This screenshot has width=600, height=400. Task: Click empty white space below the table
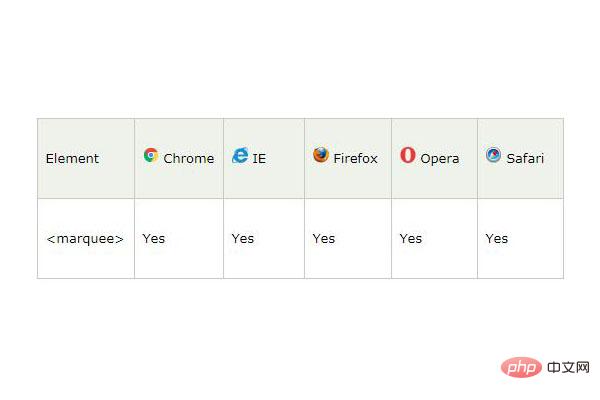tap(300, 330)
